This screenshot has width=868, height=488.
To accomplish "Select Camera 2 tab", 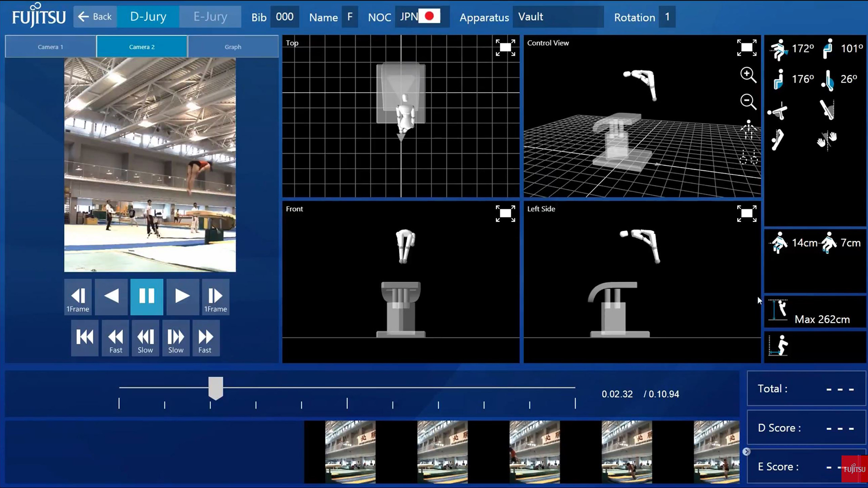I will (142, 47).
